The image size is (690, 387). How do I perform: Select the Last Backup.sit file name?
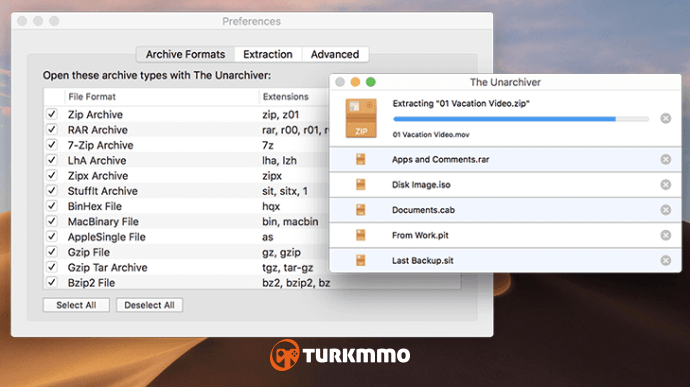422,261
